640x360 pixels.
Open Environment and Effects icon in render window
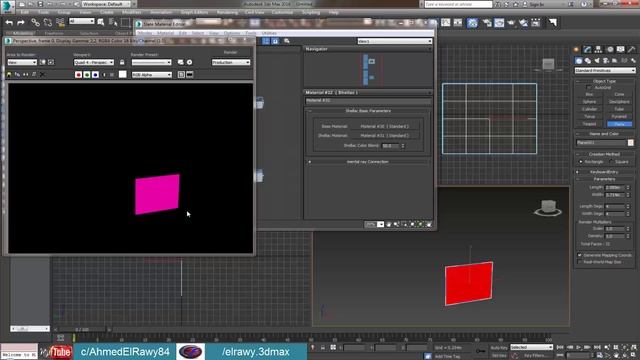pyautogui.click(x=189, y=62)
